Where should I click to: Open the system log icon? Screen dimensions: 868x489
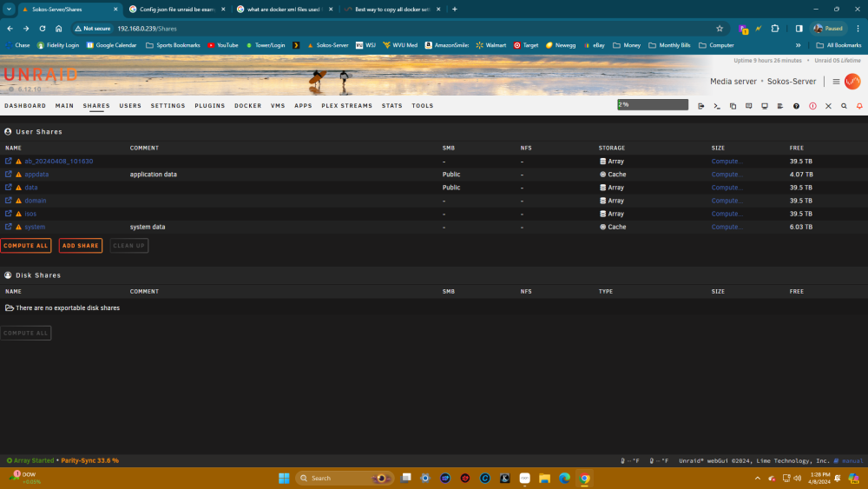pos(780,106)
